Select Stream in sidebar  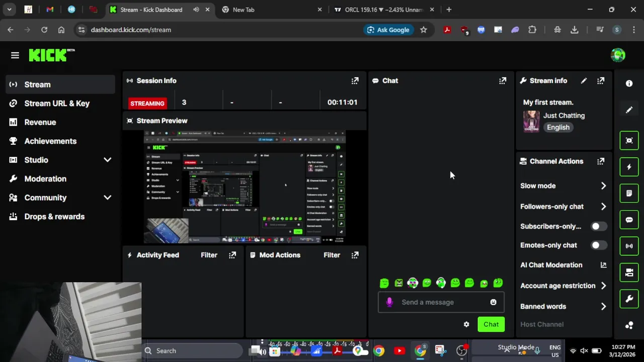(x=60, y=84)
